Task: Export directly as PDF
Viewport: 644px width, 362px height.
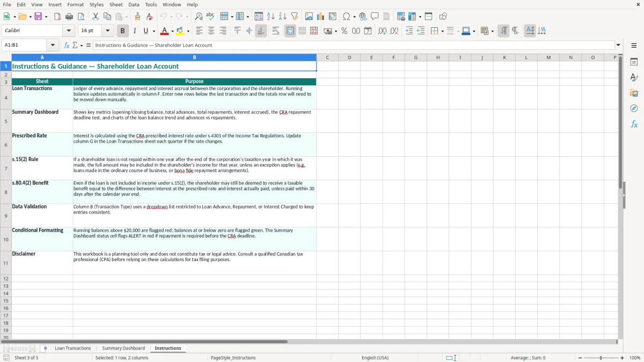Action: coord(57,17)
